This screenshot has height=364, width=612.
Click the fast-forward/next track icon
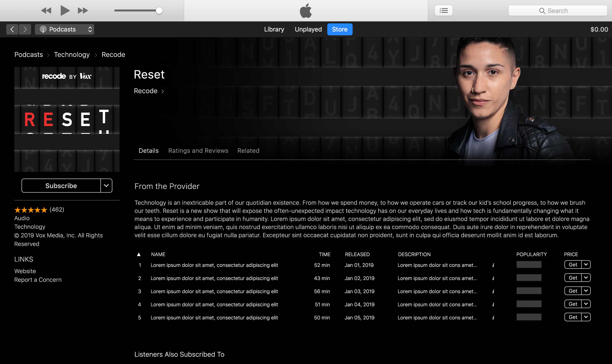click(x=83, y=11)
